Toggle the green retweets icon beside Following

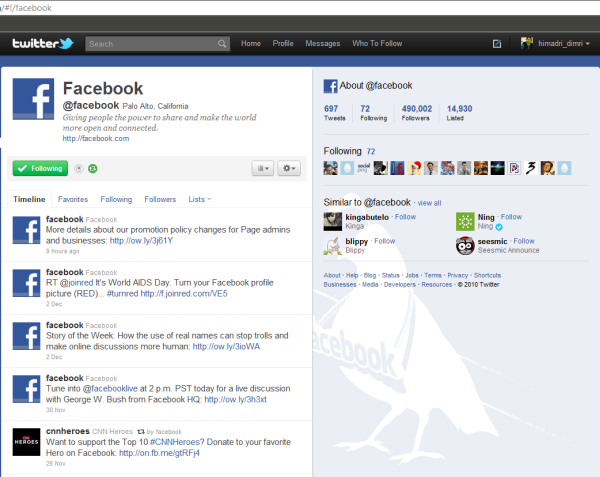click(93, 168)
